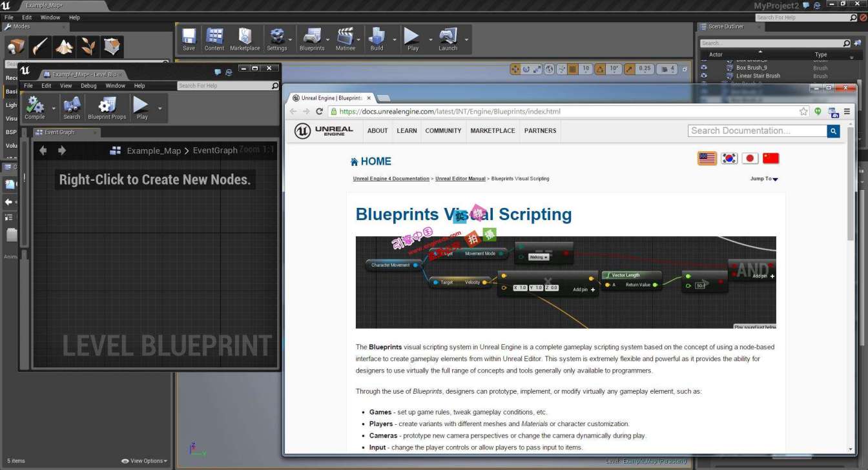Click the Matinee toolbar button
The width and height of the screenshot is (868, 470).
tap(346, 39)
